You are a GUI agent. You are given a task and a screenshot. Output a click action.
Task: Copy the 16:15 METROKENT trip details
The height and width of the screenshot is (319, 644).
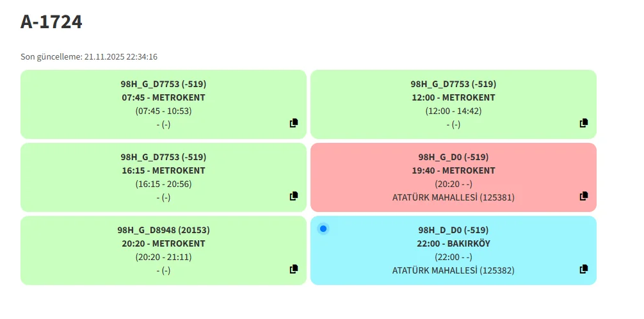pos(294,196)
